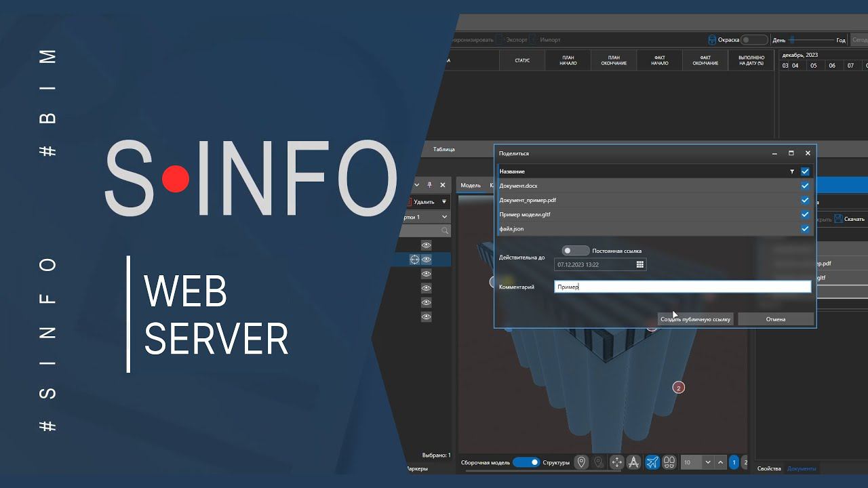The height and width of the screenshot is (488, 868).
Task: Hide the highlighted row using its eye icon
Action: pyautogui.click(x=427, y=259)
